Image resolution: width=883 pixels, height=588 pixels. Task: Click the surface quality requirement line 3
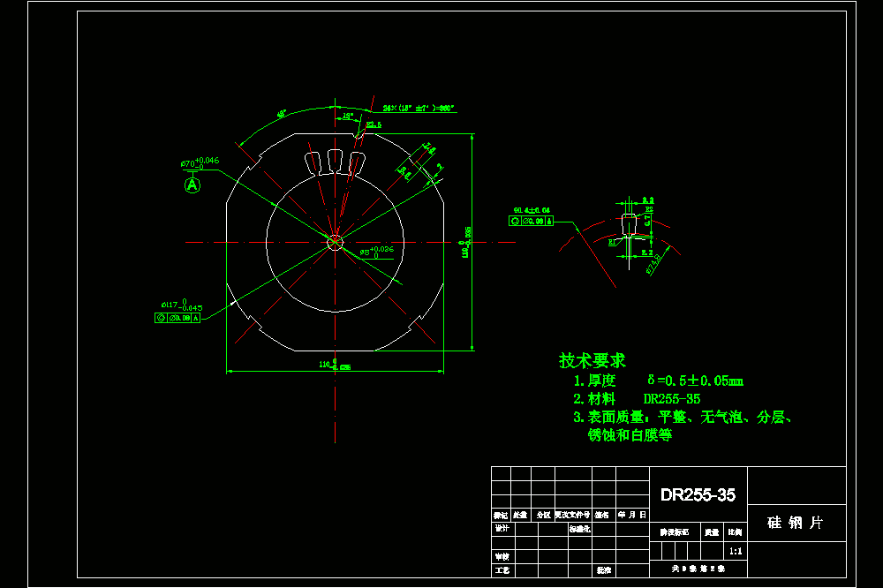pos(683,417)
